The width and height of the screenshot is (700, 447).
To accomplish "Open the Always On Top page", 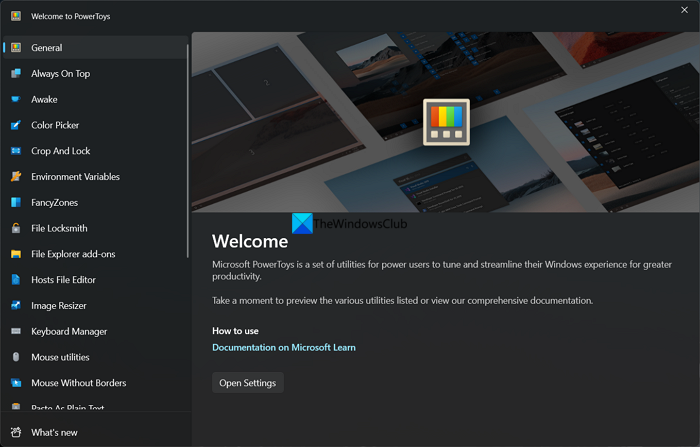I will (95, 73).
